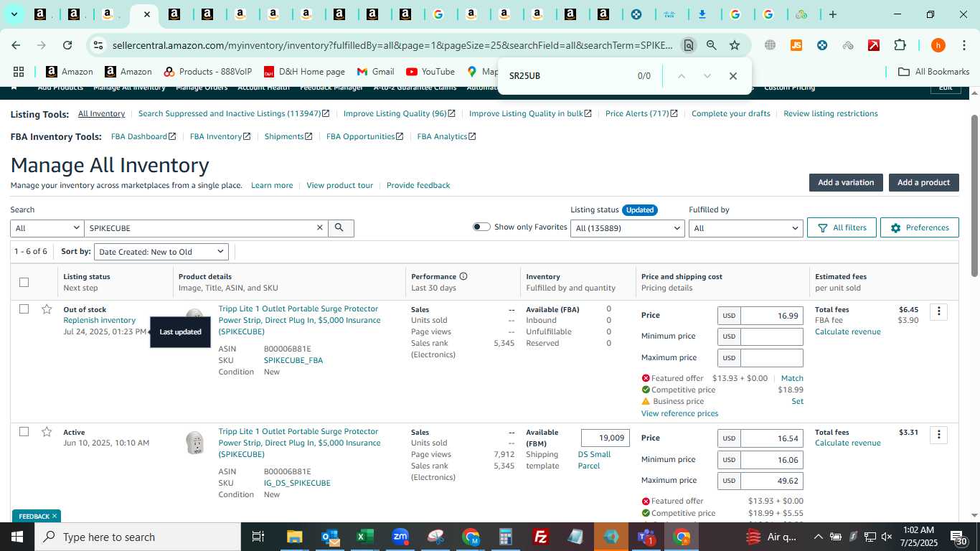Open Task View on the taskbar
This screenshot has width=980, height=551.
[258, 537]
